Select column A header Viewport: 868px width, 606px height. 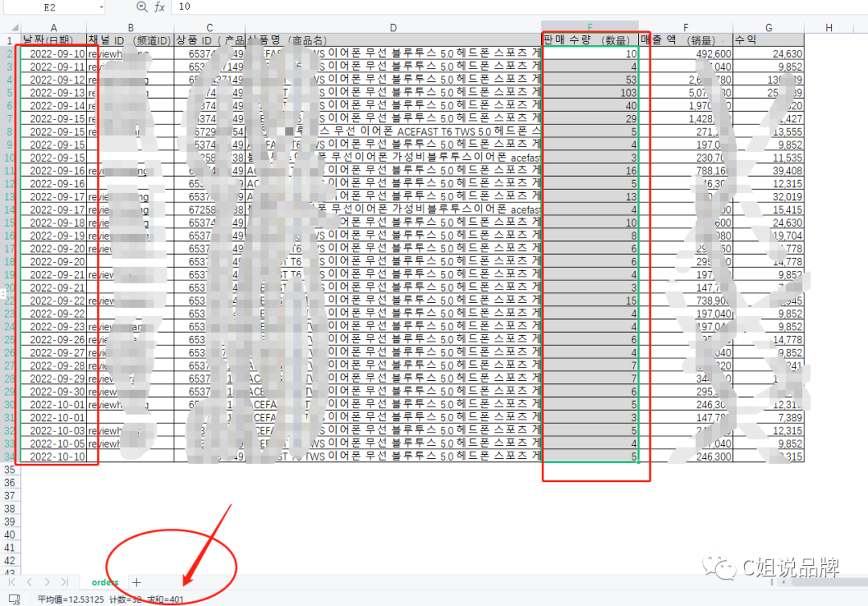click(54, 27)
